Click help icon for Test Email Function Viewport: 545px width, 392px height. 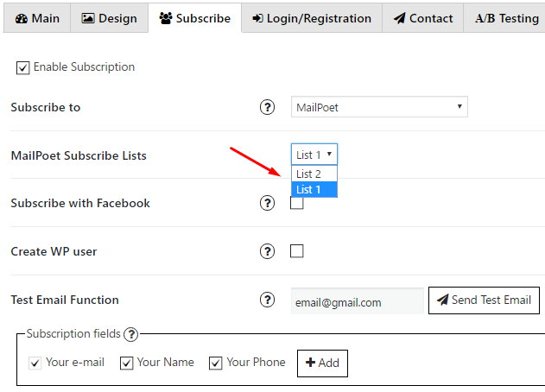pos(267,300)
